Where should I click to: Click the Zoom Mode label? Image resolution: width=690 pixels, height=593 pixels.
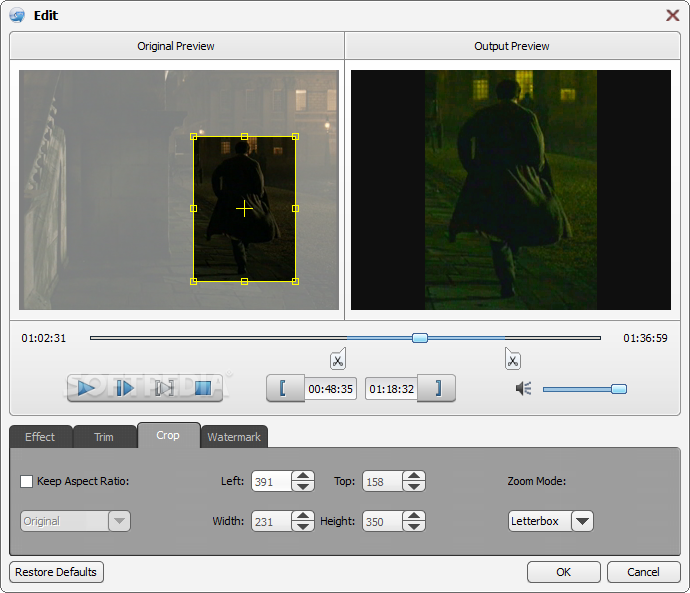coord(536,481)
